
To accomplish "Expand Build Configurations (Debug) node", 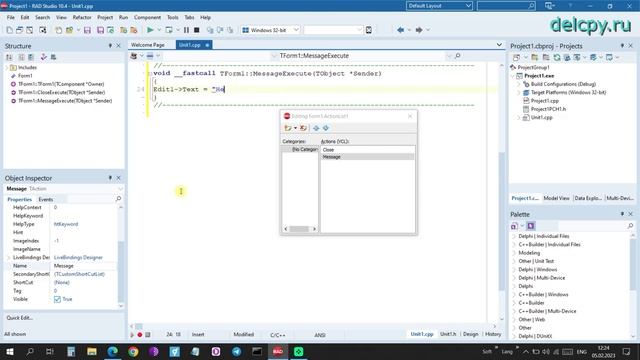I will coord(519,84).
